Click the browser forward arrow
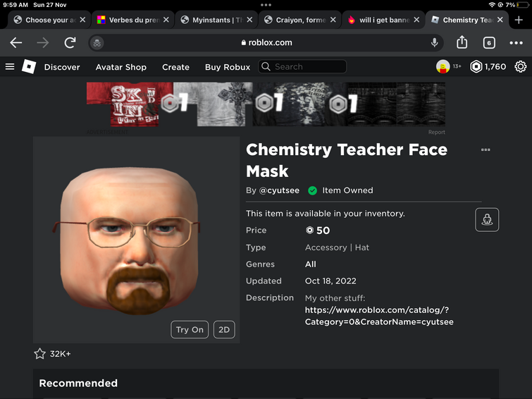 tap(43, 43)
